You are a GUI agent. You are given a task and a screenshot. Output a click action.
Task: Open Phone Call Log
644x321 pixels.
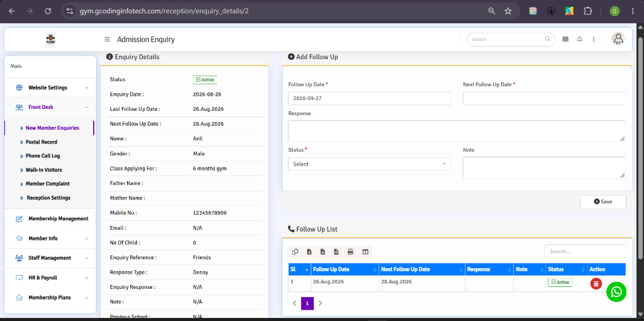43,155
